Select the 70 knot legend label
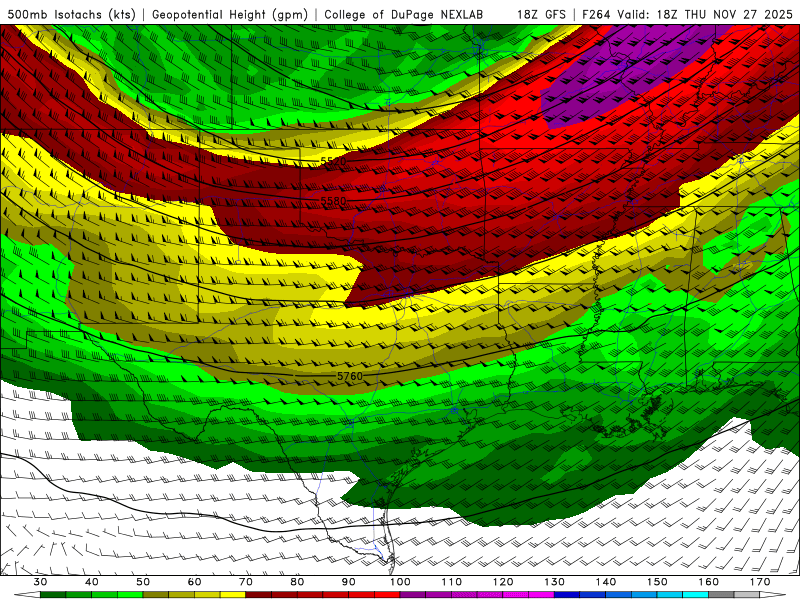This screenshot has height=600, width=800. click(x=246, y=582)
